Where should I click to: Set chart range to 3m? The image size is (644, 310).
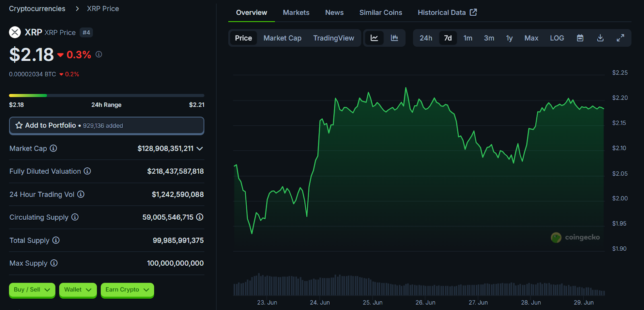[489, 38]
